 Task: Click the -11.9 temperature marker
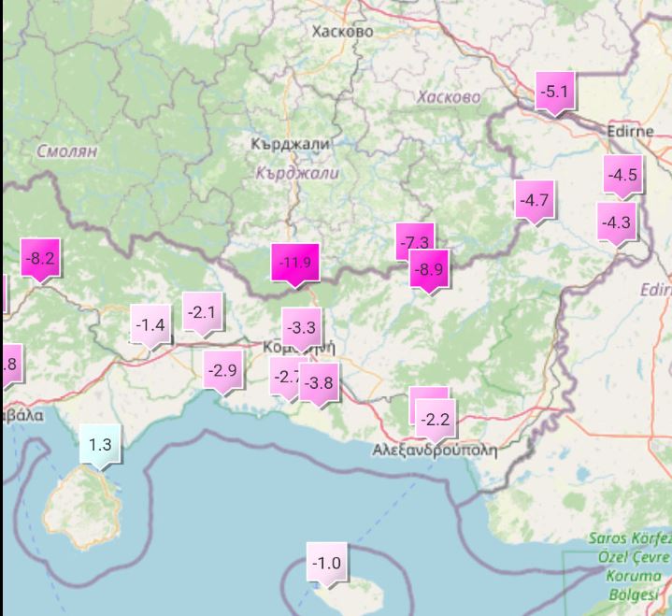295,262
